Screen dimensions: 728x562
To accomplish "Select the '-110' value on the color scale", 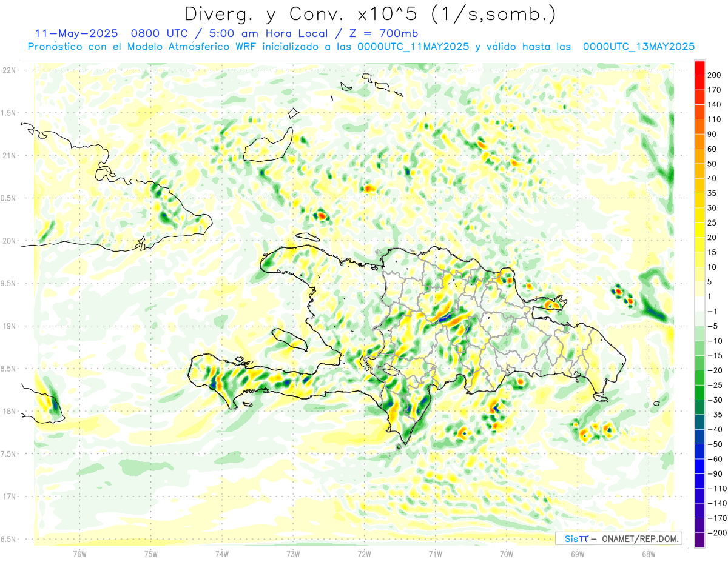I will pos(718,489).
